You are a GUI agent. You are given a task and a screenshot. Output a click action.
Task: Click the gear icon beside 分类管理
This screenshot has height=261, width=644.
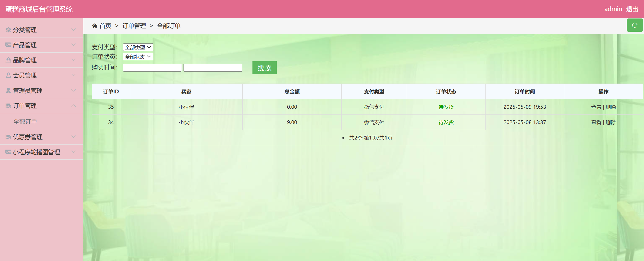[8, 30]
